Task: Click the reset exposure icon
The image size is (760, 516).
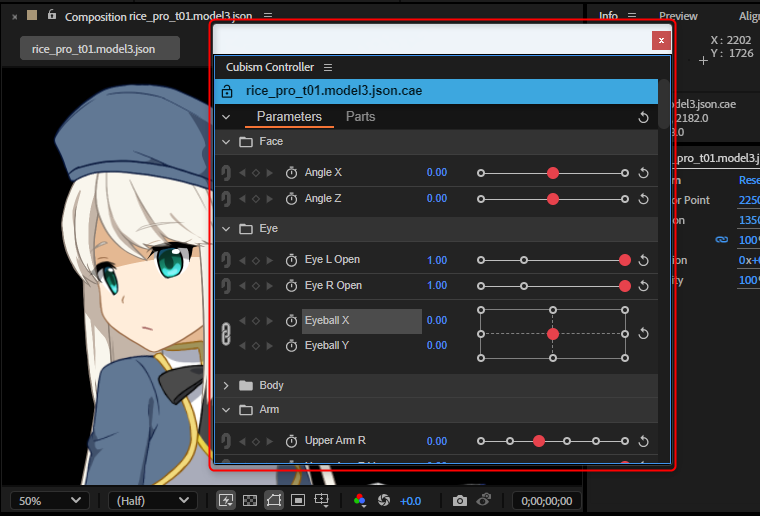Action: pyautogui.click(x=384, y=500)
